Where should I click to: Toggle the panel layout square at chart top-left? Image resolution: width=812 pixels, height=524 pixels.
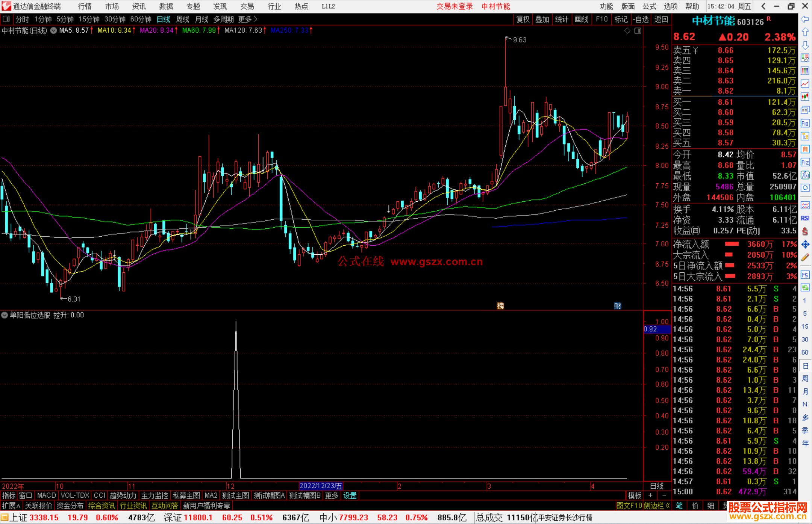[6, 19]
